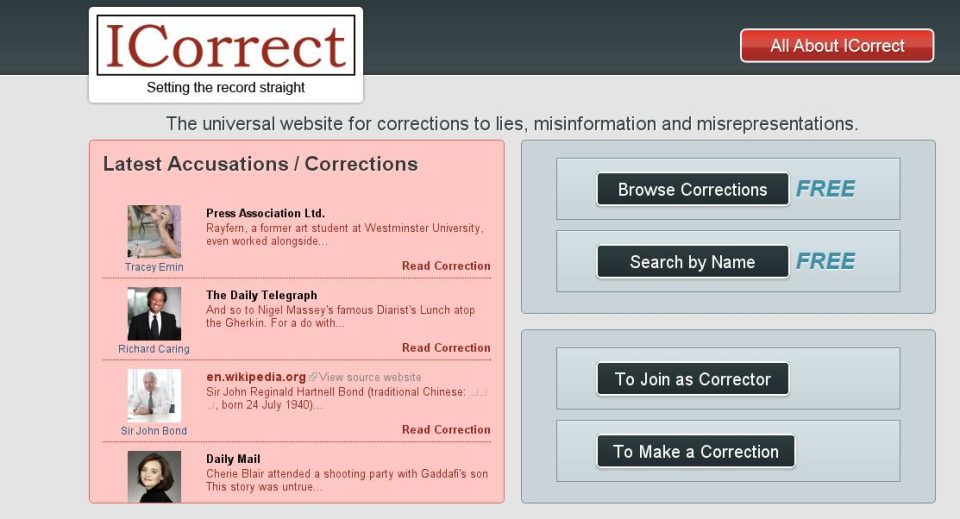Open the All About ICorrect page
The height and width of the screenshot is (519, 960).
(837, 46)
